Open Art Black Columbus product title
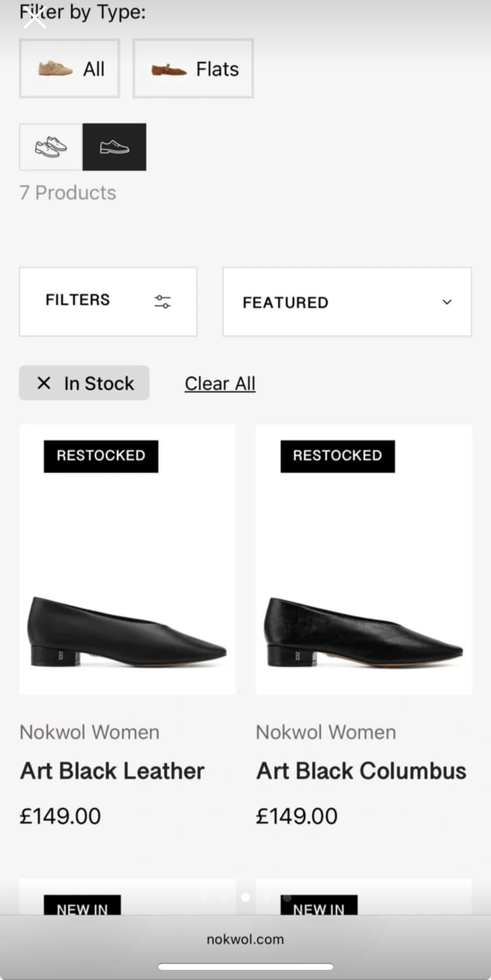The width and height of the screenshot is (491, 980). click(x=361, y=771)
